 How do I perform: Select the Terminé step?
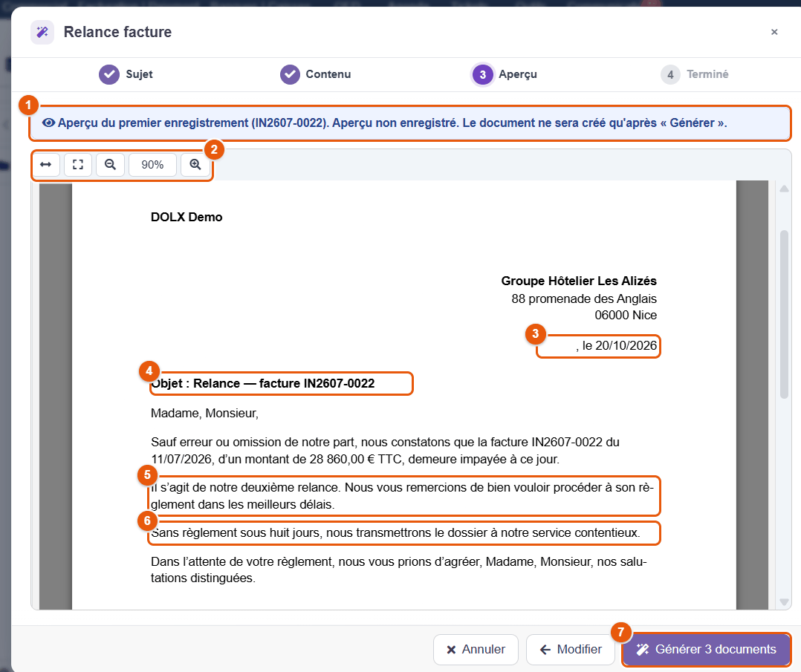[x=695, y=74]
